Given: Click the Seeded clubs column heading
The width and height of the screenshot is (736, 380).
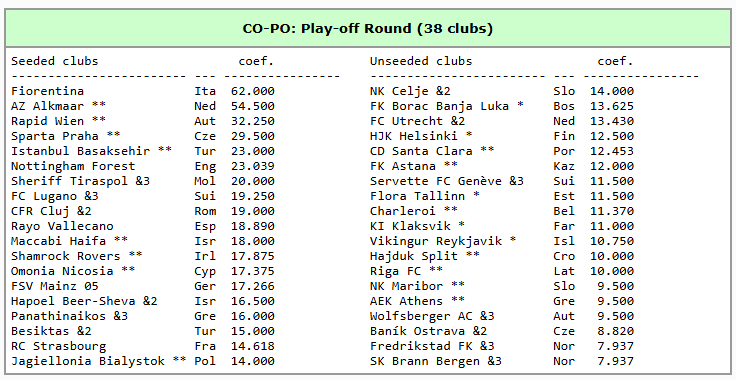Looking at the screenshot, I should click(54, 61).
